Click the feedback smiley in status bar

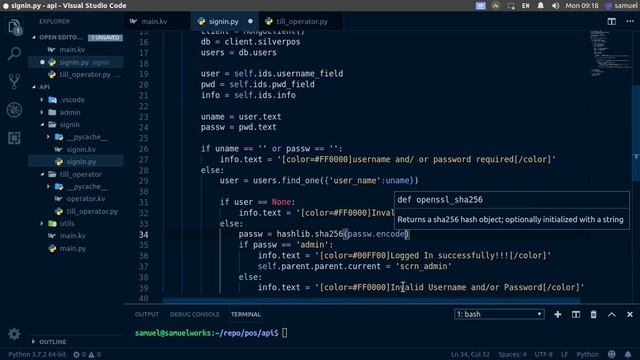coord(611,354)
